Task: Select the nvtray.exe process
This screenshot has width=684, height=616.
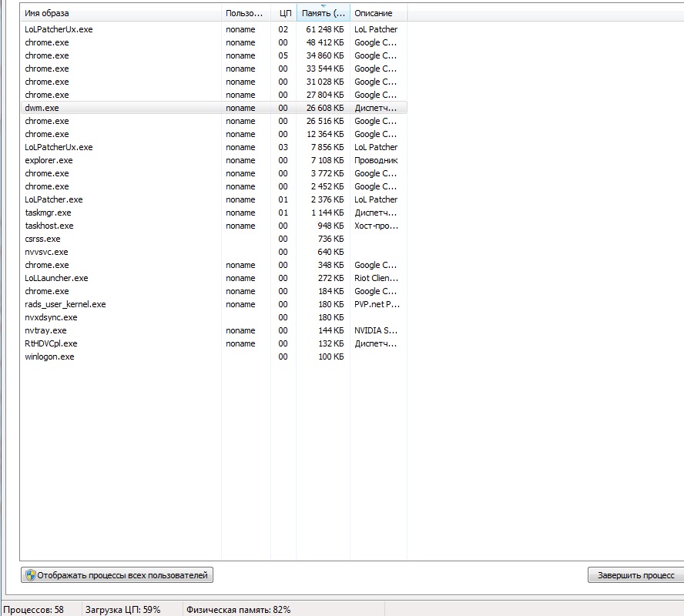Action: click(45, 330)
